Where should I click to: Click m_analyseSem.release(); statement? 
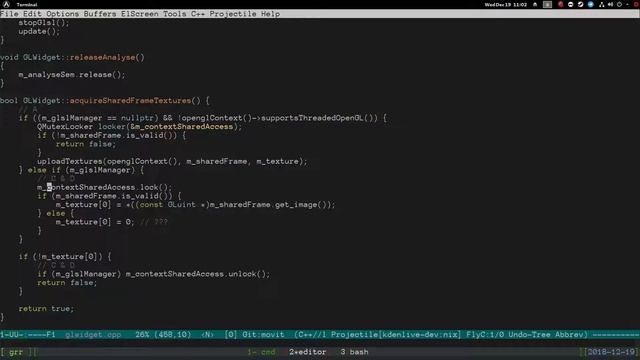click(72, 75)
